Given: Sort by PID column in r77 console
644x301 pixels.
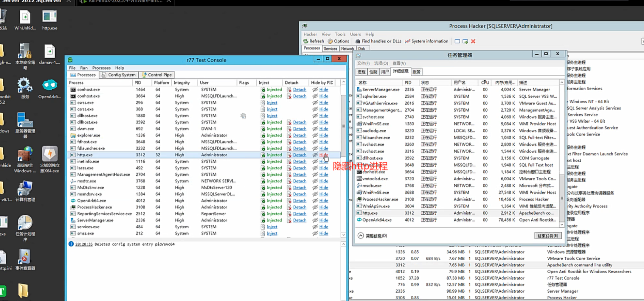Looking at the screenshot, I should pos(142,82).
